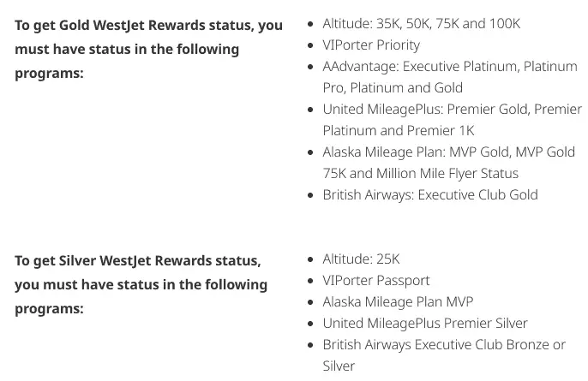This screenshot has width=588, height=381.
Task: Click the Gold WestJet Rewards status heading
Action: [x=148, y=25]
